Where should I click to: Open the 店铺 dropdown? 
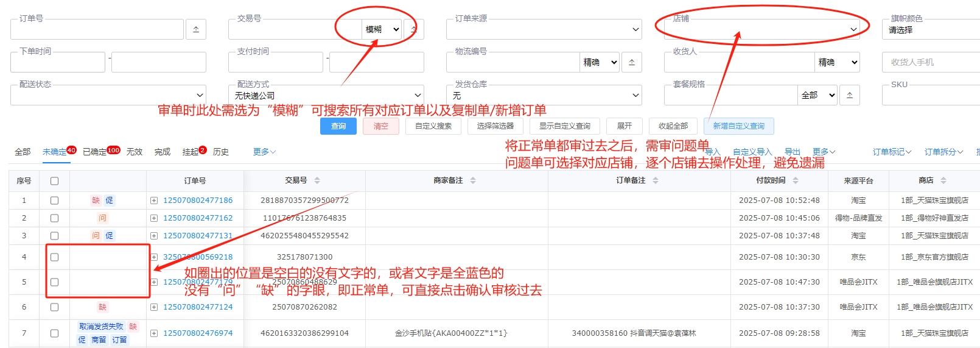click(x=761, y=29)
